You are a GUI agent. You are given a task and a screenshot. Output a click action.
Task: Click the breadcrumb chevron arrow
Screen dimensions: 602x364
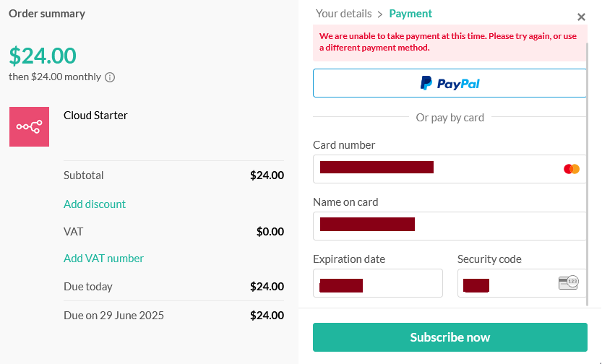click(x=380, y=14)
